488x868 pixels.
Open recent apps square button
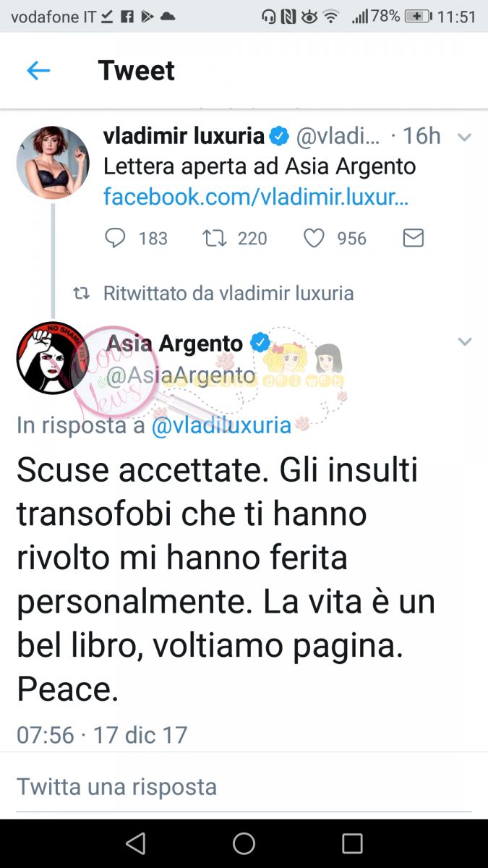[352, 843]
